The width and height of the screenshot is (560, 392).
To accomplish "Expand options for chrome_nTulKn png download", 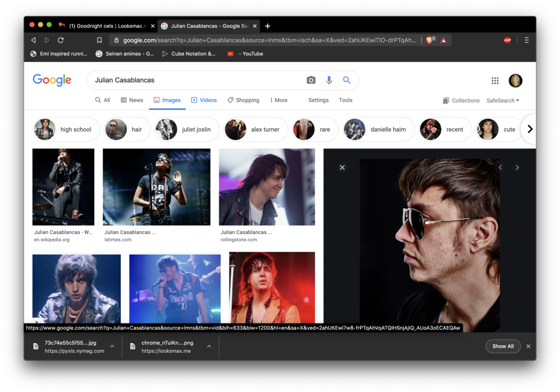I will pos(209,346).
